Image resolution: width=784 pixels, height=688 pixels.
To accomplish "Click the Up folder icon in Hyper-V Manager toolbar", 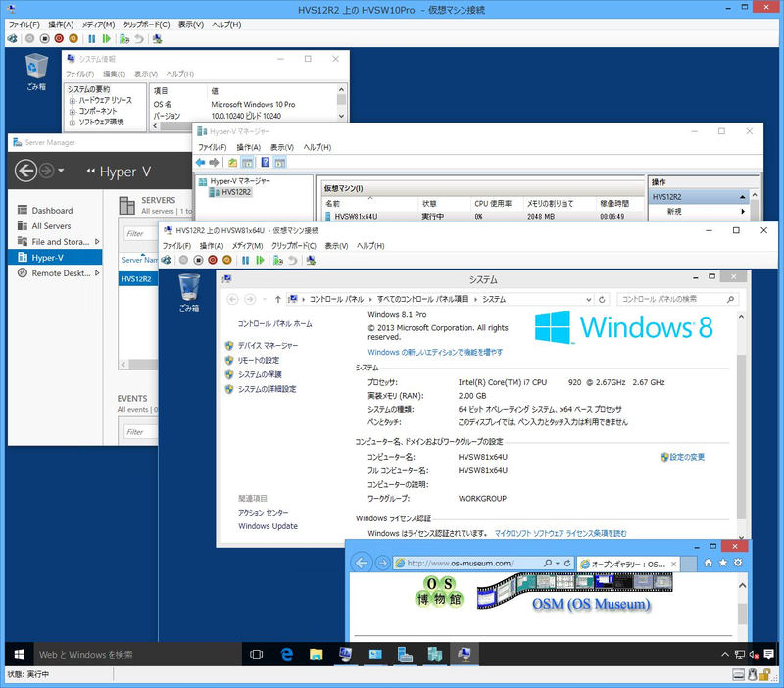I will click(233, 162).
